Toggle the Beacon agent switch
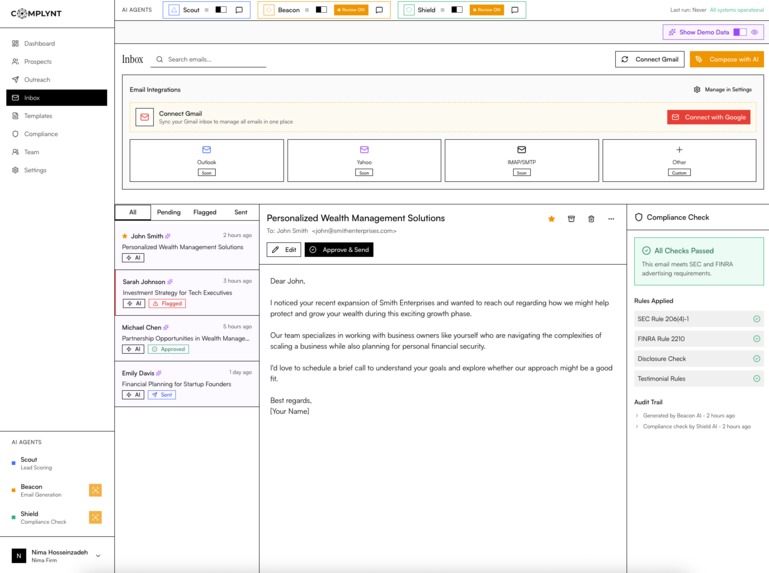This screenshot has height=573, width=769. (321, 10)
